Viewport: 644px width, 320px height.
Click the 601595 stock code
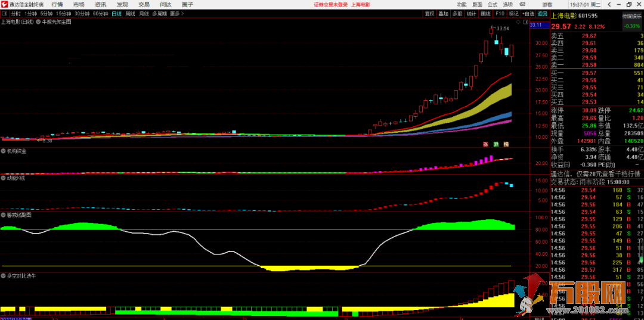coord(588,16)
